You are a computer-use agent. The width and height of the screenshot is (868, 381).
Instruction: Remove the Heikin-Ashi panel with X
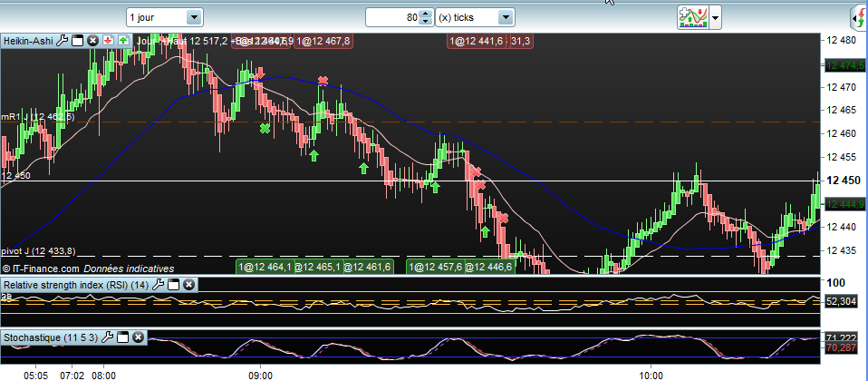[x=93, y=41]
